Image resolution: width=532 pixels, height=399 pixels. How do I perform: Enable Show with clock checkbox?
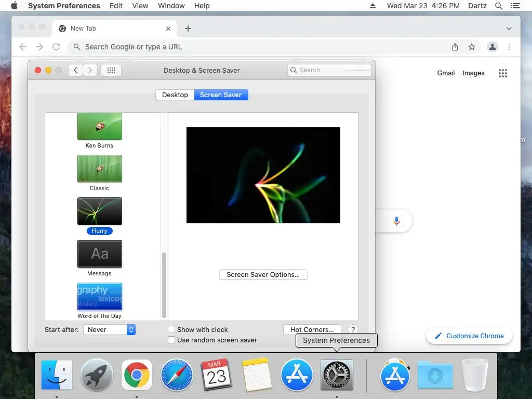(171, 329)
